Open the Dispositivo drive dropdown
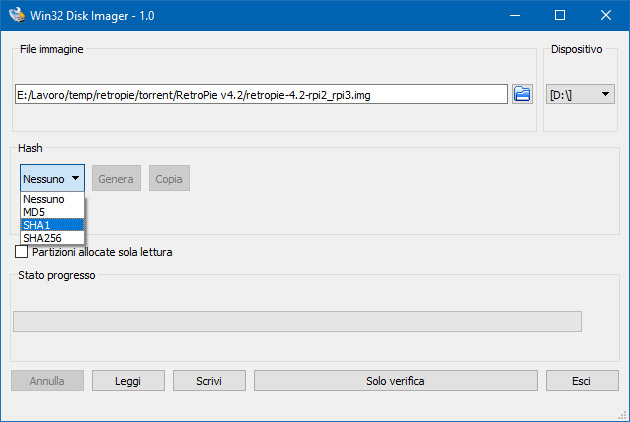Image resolution: width=630 pixels, height=422 pixels. tap(580, 94)
